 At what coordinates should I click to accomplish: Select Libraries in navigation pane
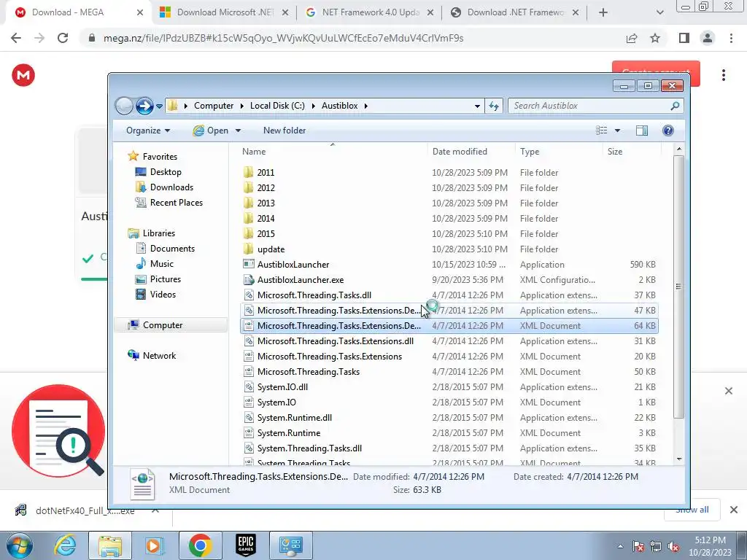[x=152, y=233]
